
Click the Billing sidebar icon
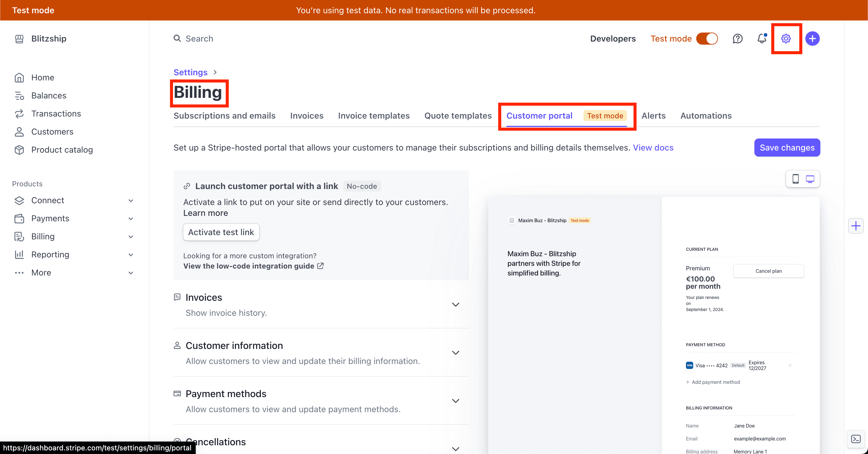(x=19, y=237)
